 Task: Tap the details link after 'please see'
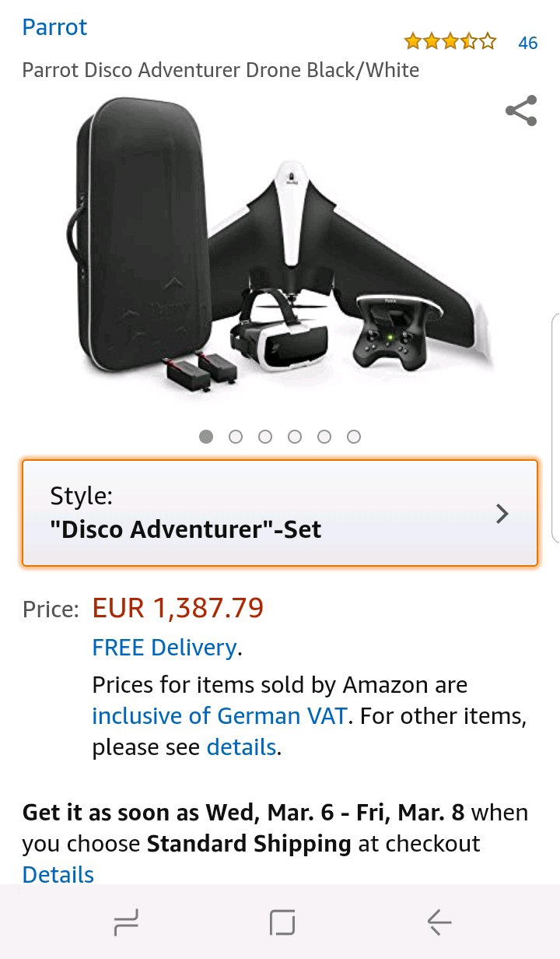(241, 747)
